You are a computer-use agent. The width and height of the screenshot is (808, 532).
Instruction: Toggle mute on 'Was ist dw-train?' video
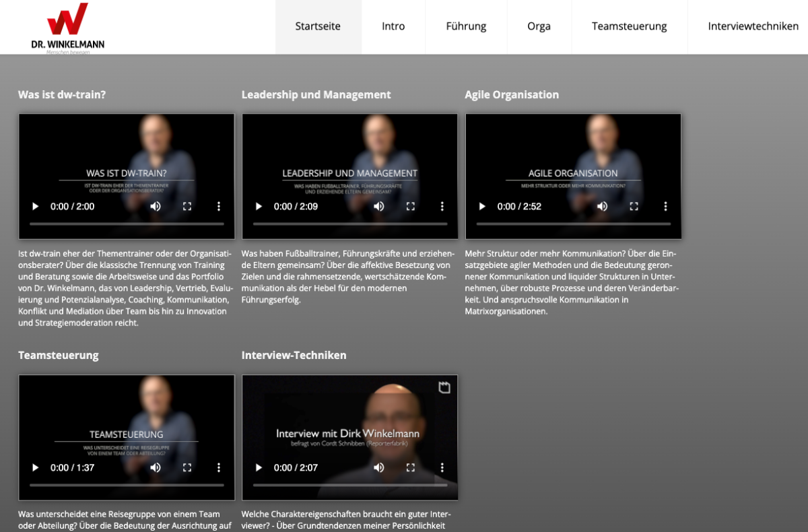click(x=156, y=207)
